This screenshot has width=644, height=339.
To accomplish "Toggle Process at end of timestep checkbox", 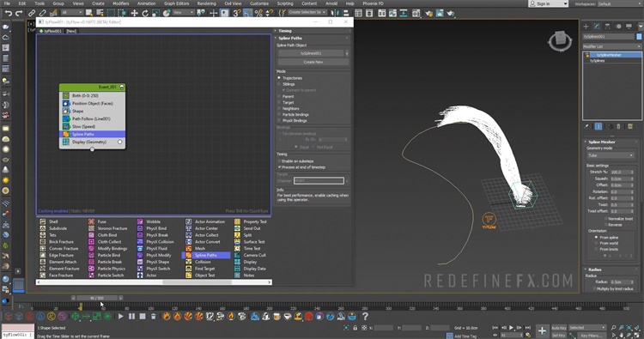I will coord(280,167).
